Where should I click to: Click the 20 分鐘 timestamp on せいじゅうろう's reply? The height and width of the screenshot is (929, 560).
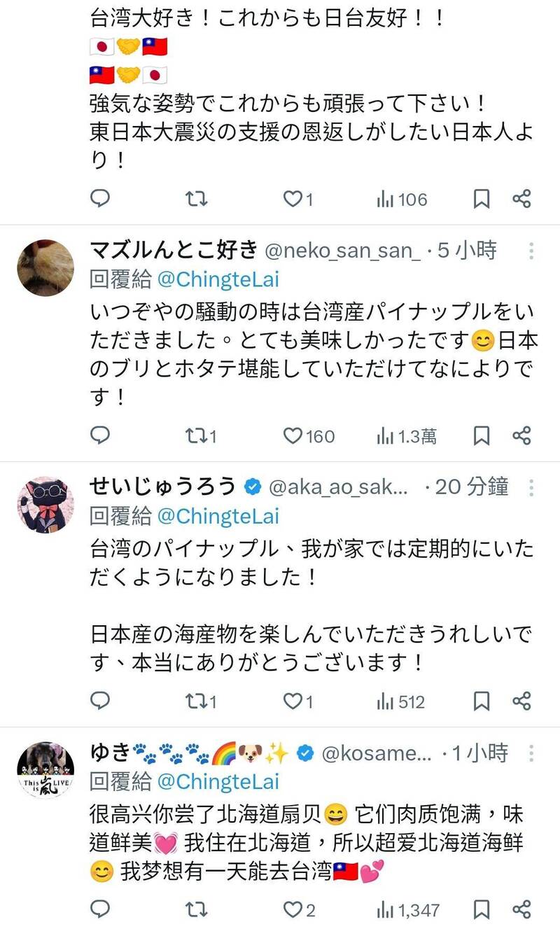(x=471, y=485)
